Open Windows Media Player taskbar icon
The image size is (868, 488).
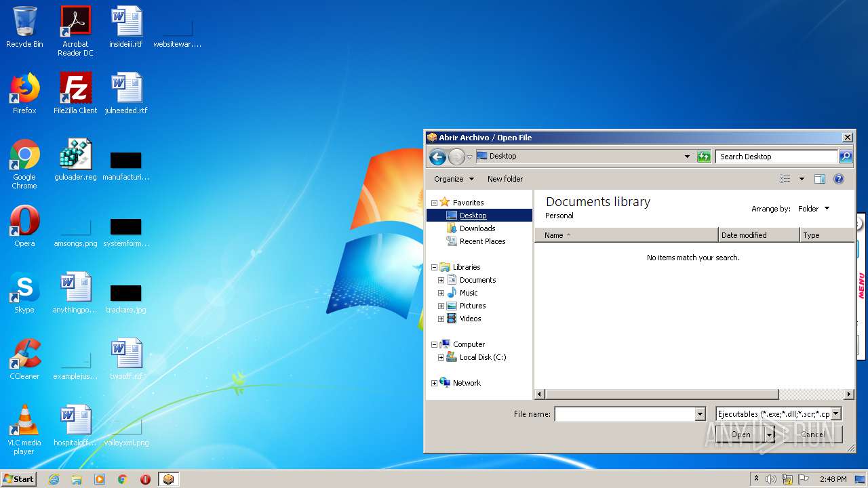(x=100, y=479)
